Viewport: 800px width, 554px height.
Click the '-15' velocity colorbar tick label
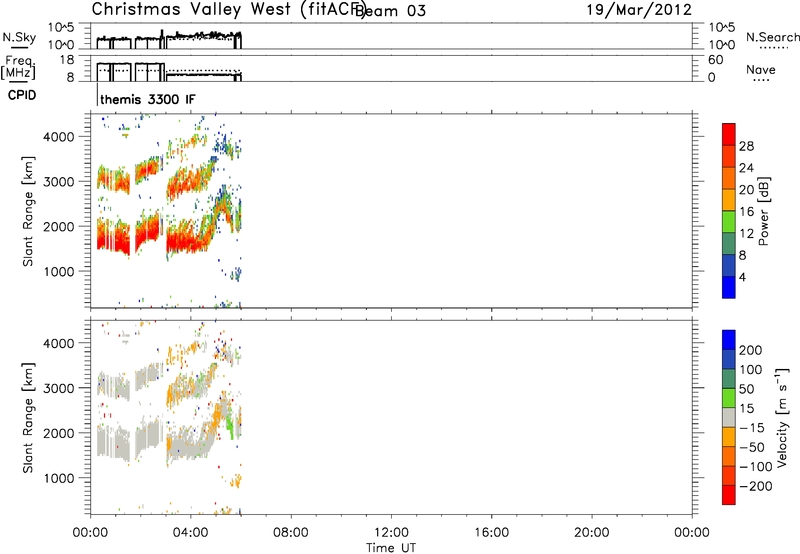point(752,428)
